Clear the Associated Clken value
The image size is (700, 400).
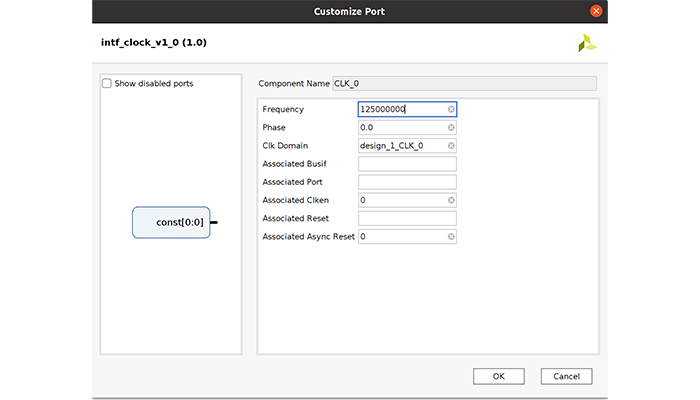(451, 200)
